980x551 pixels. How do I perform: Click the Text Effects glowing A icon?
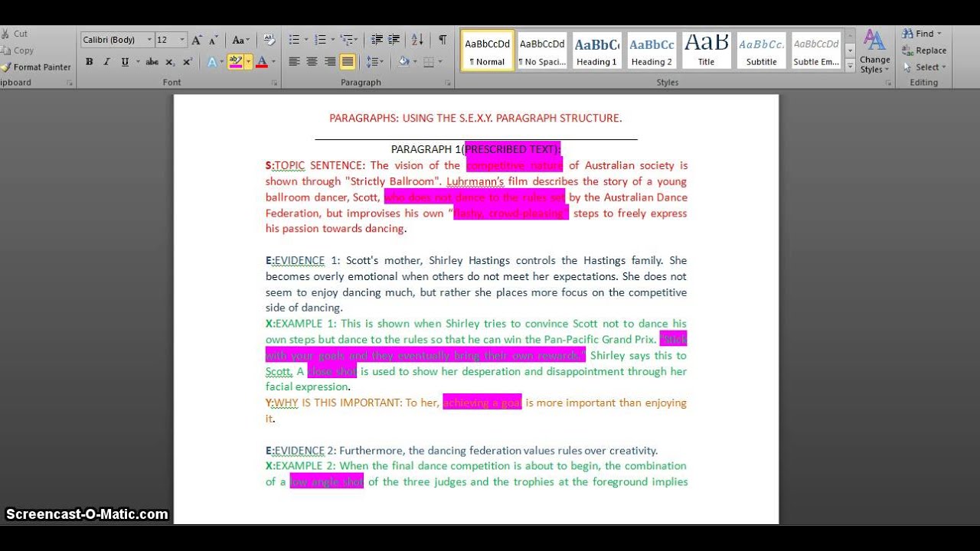(212, 62)
